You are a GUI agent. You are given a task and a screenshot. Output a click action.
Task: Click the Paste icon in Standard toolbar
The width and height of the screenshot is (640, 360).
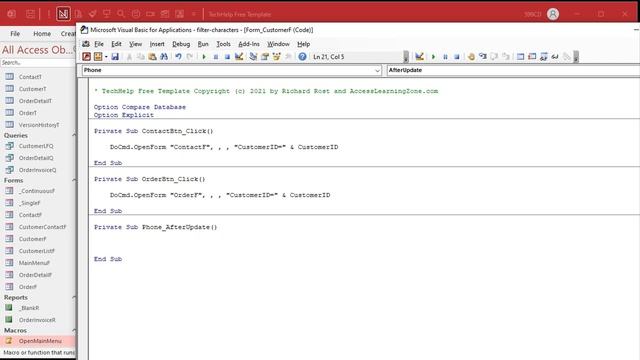[x=152, y=57]
